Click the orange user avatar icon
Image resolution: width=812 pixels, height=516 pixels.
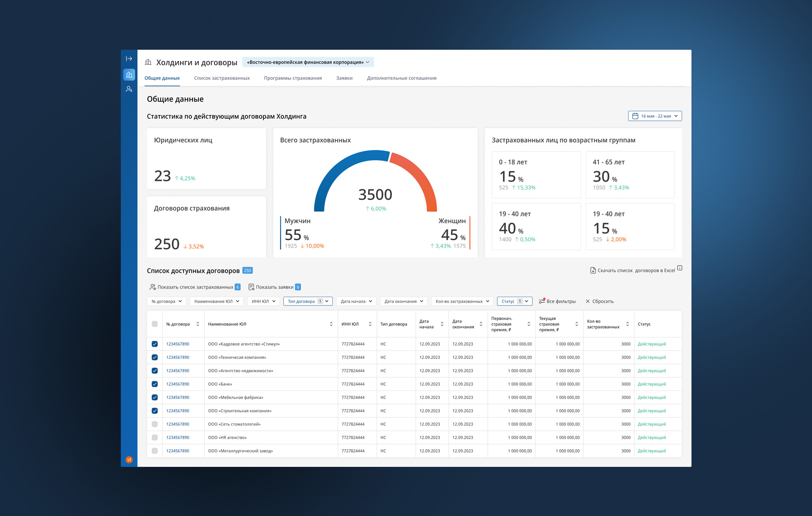click(129, 460)
